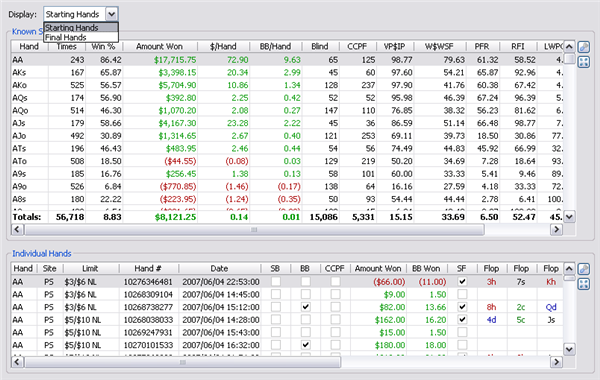
Task: Click the ($66.00) amount won cell
Action: (389, 282)
